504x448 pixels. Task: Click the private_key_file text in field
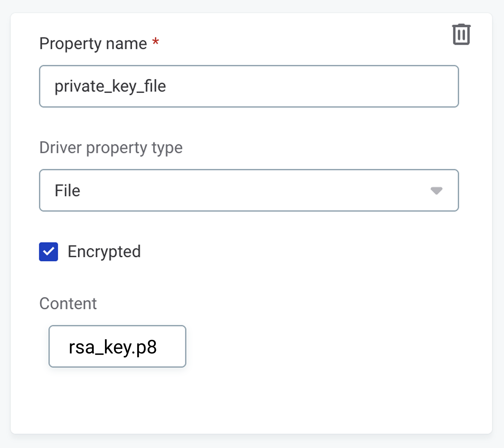pos(110,86)
